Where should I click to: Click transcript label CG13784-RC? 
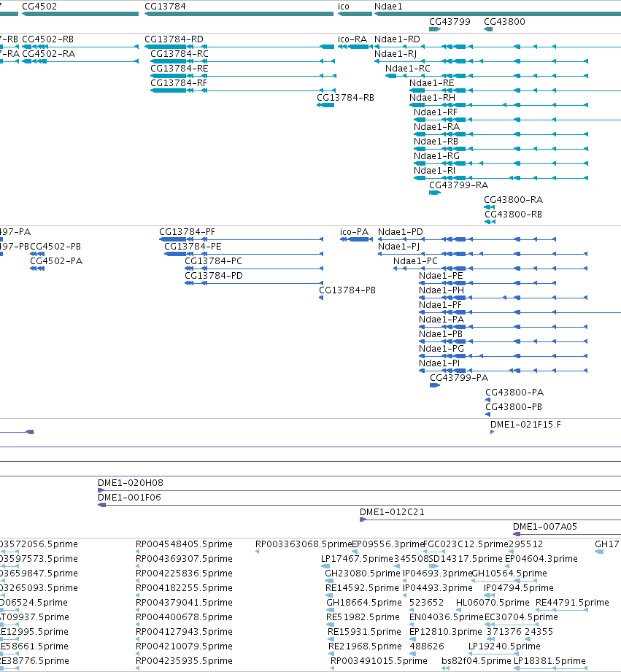180,53
